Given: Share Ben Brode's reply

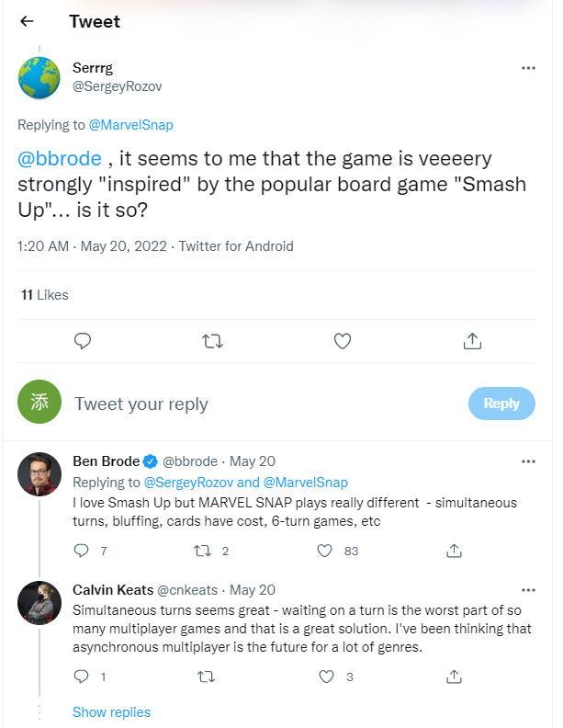Looking at the screenshot, I should [454, 551].
